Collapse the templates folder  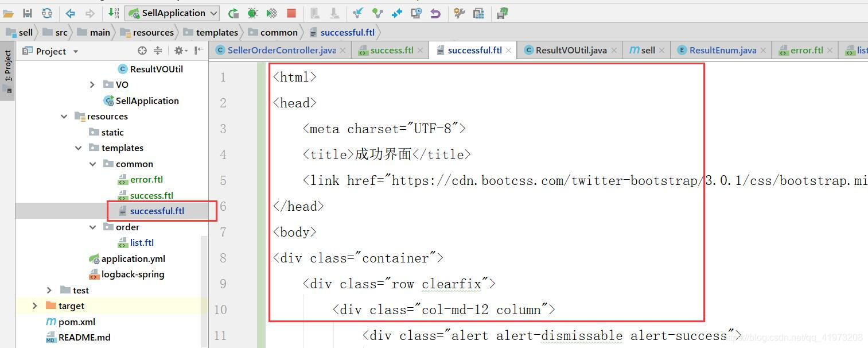(78, 148)
